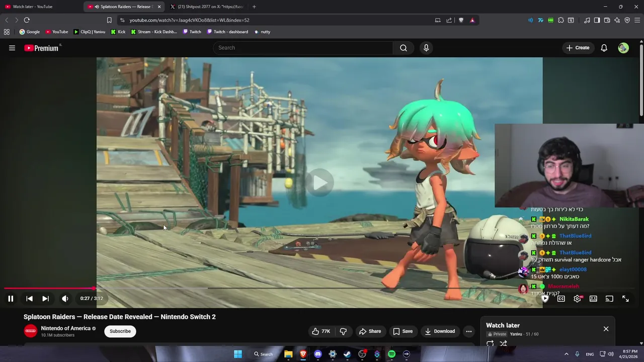Viewport: 644px width, 362px height.
Task: Open the browser extensions puzzle menu
Action: click(561, 20)
